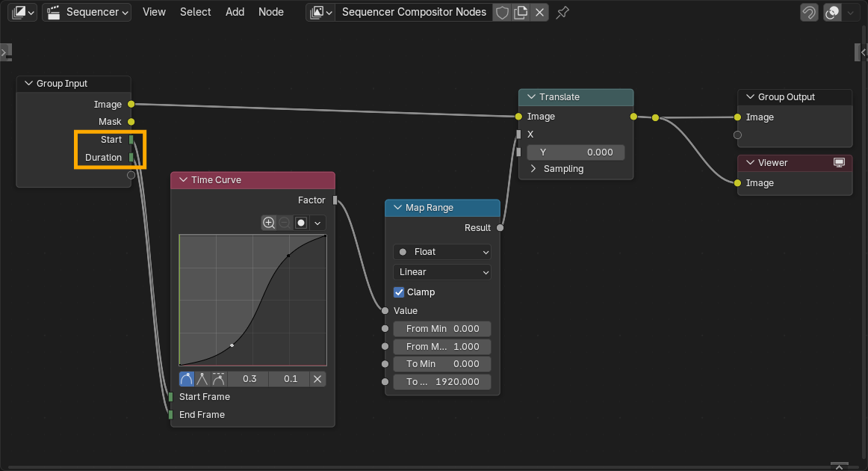Image resolution: width=868 pixels, height=471 pixels.
Task: Click the reroute point after Translate
Action: (655, 117)
